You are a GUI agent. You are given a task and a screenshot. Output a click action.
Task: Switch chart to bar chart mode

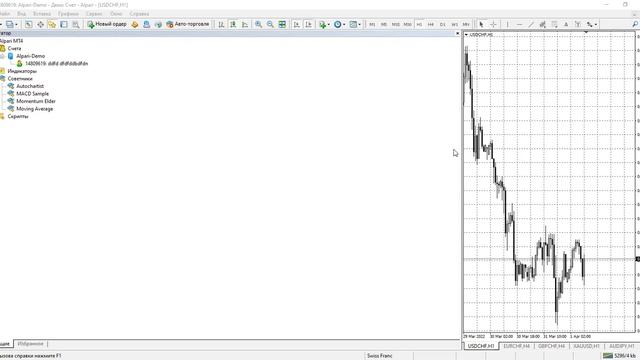[221, 24]
